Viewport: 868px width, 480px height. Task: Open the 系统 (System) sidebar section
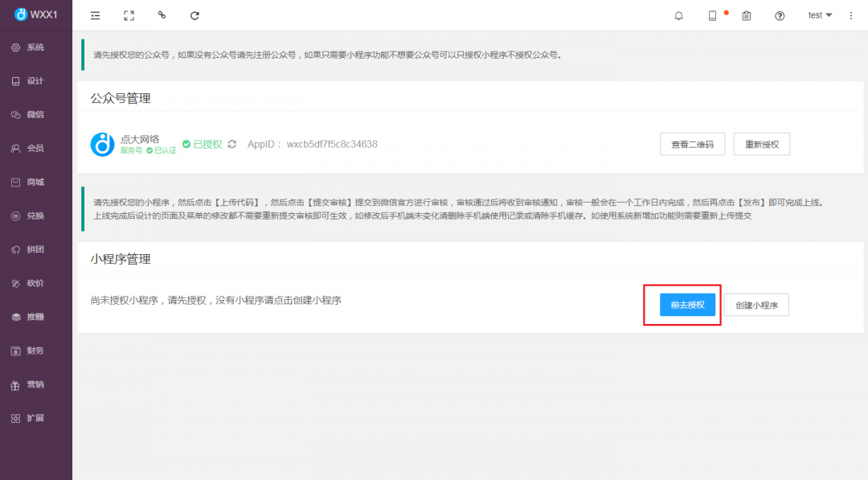(36, 47)
